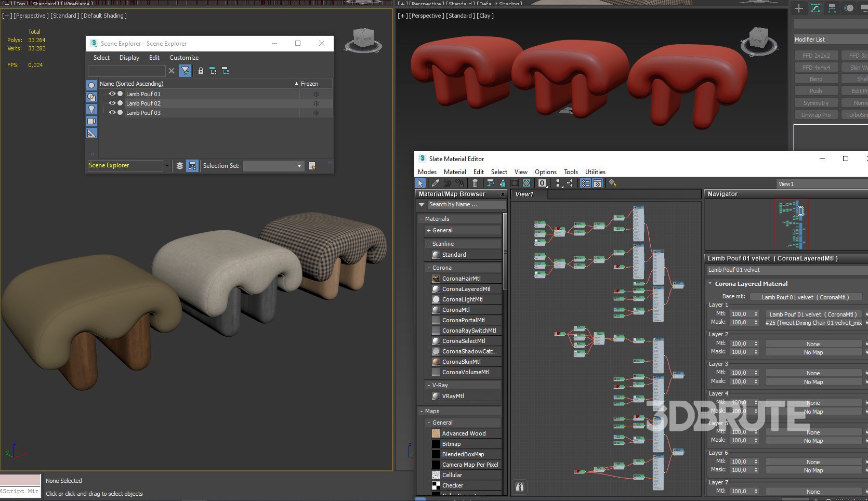Open Customize menu in Scene Explorer
The image size is (868, 501).
[x=184, y=58]
